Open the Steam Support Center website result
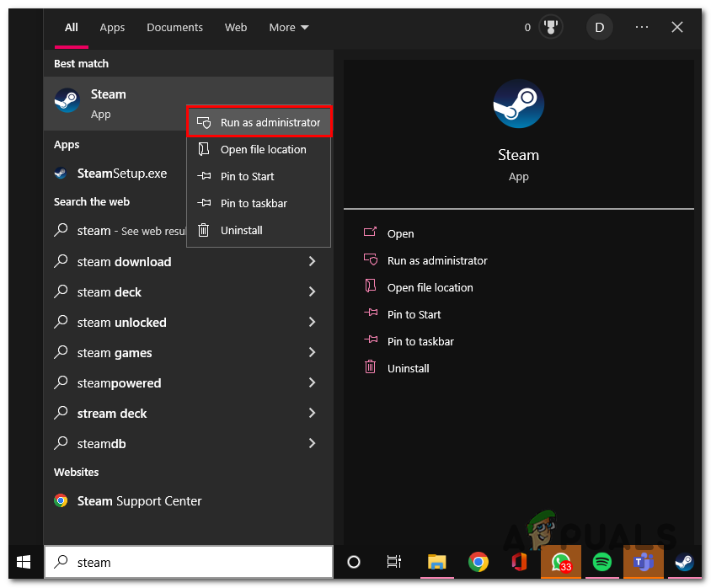This screenshot has height=588, width=711. [x=139, y=500]
